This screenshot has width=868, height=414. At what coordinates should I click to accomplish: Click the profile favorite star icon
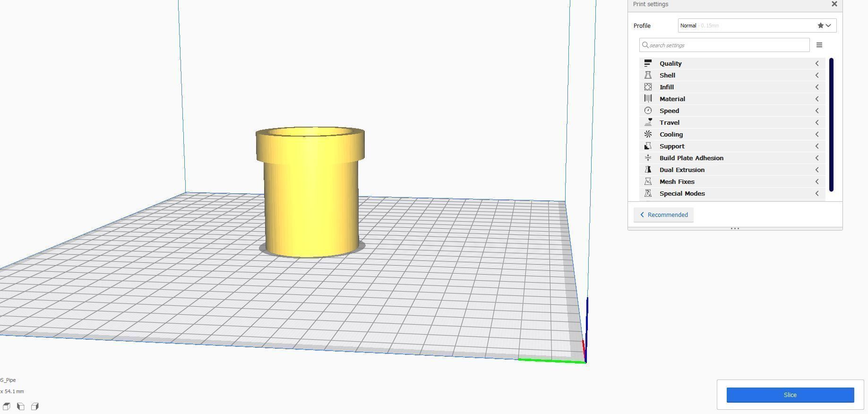(x=821, y=26)
